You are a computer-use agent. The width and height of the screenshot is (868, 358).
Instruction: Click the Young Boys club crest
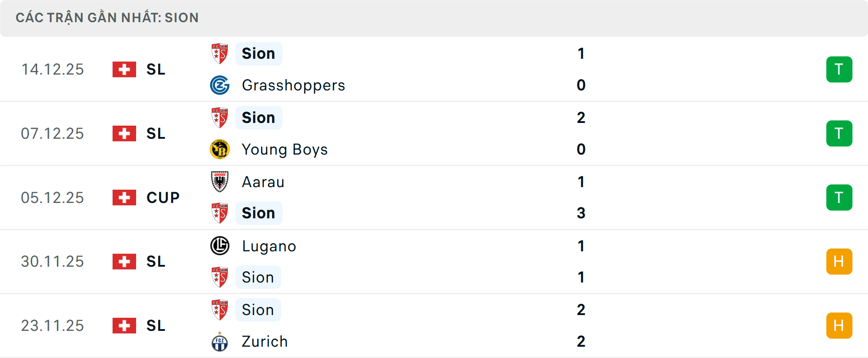(220, 149)
